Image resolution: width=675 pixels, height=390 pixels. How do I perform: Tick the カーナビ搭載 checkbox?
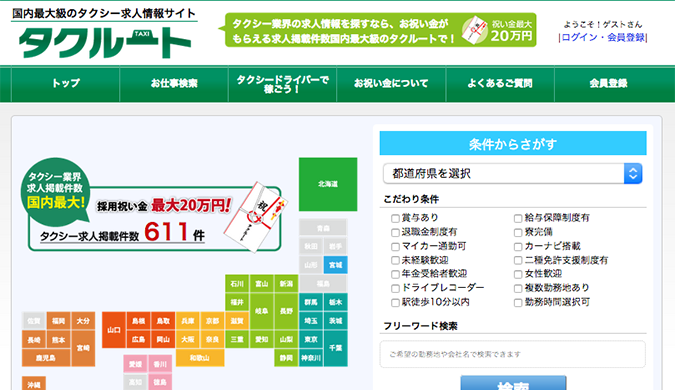coord(518,247)
